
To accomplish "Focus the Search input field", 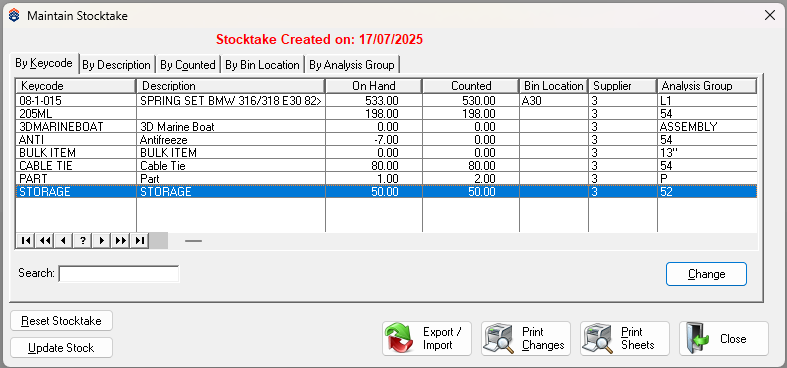I will tap(119, 274).
